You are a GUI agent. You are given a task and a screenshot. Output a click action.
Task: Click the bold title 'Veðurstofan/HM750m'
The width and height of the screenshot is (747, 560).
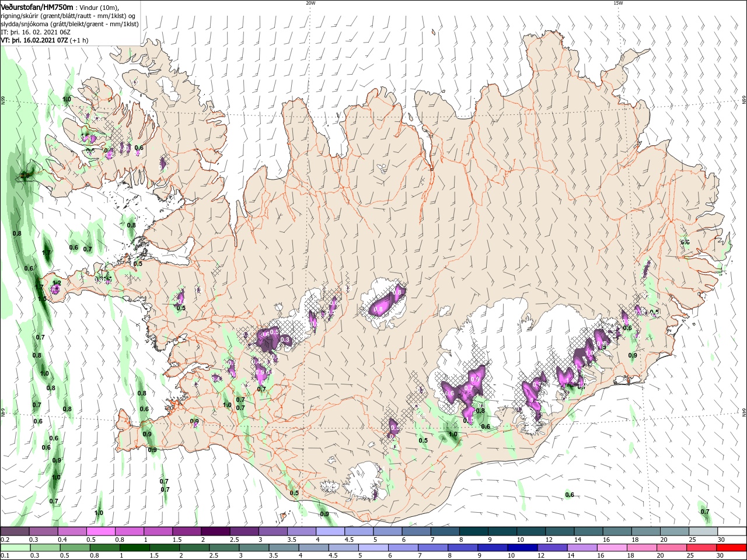pos(37,7)
